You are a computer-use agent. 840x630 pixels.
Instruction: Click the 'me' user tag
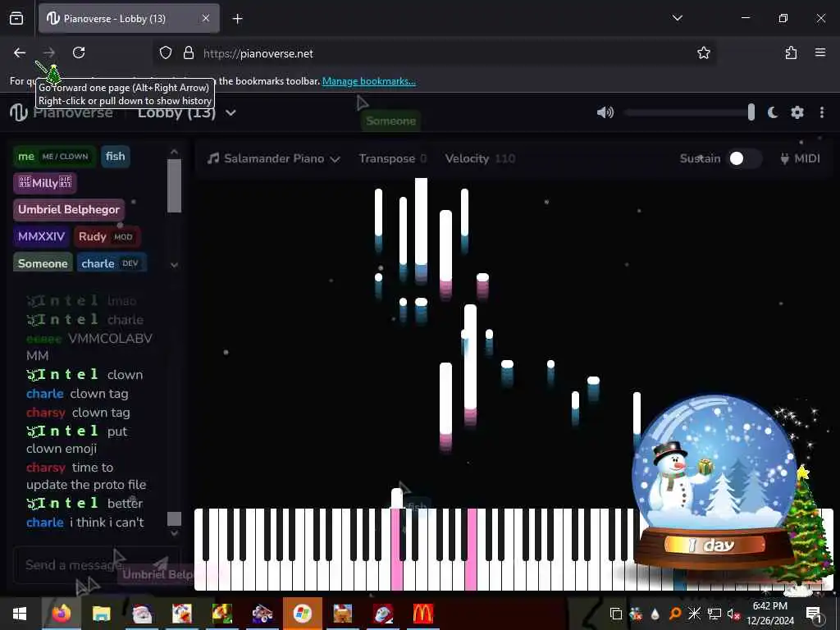[x=54, y=157]
